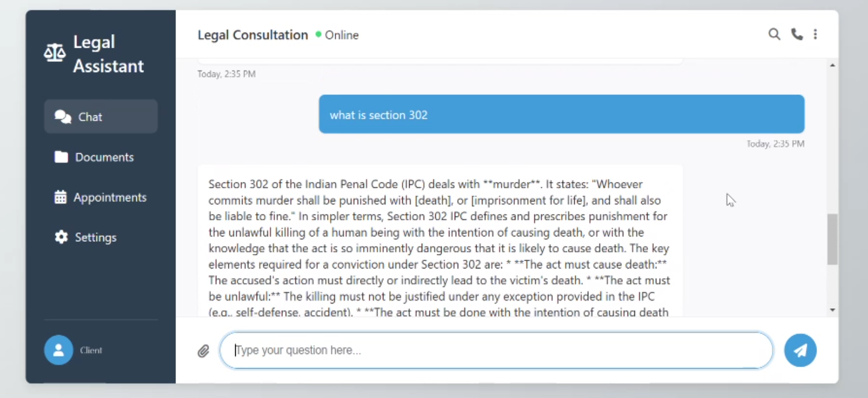
Task: Click the Chat bubbles icon
Action: (x=63, y=116)
